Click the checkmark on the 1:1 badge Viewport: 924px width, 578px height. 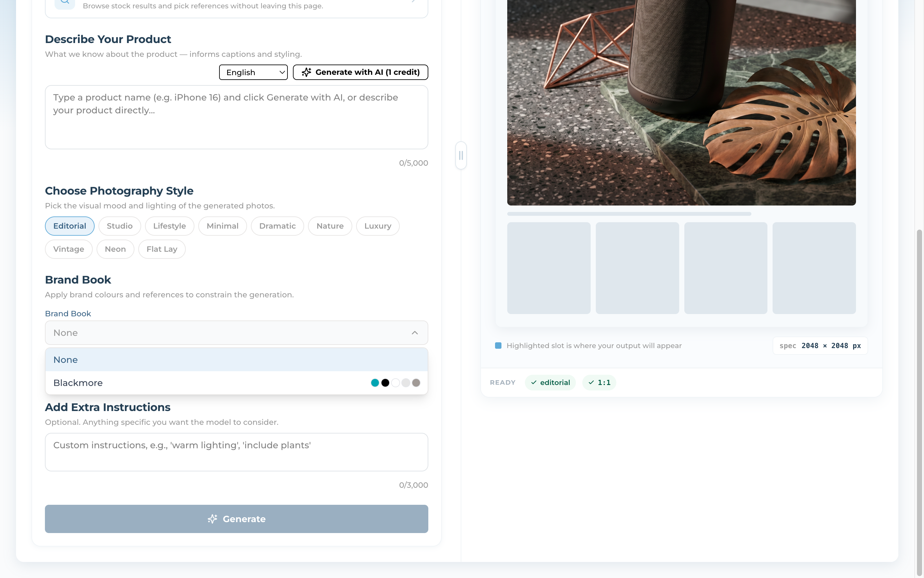click(x=591, y=382)
